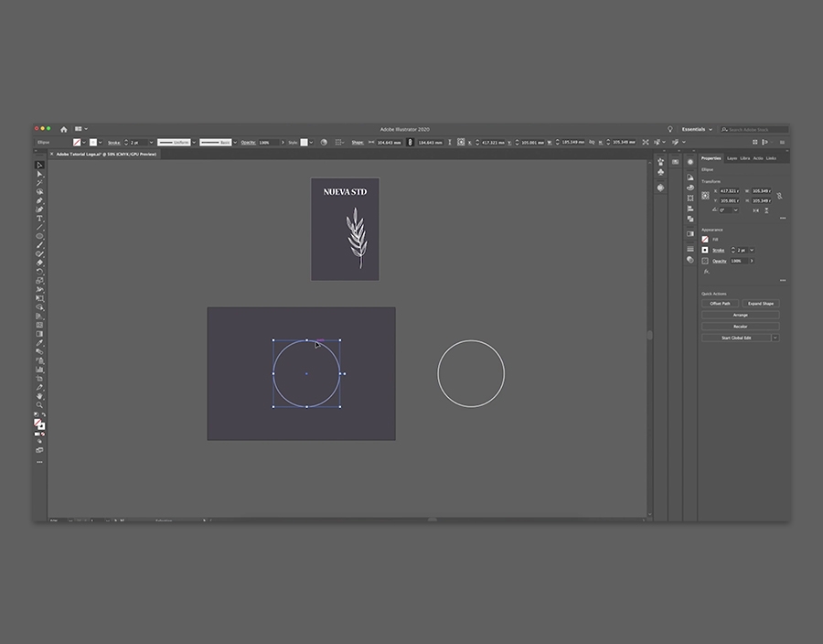Select the Lasso tool
Image resolution: width=823 pixels, height=644 pixels.
pos(39,191)
